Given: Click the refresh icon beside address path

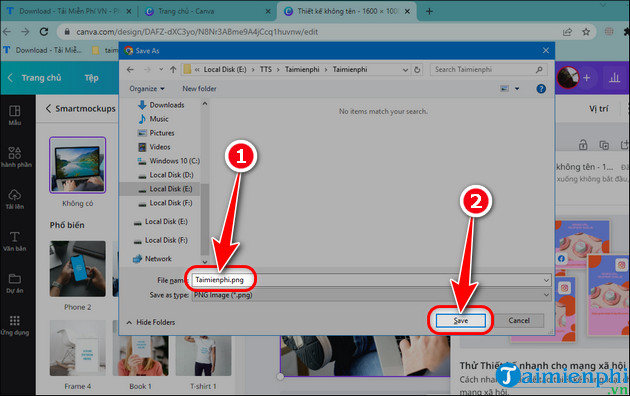Looking at the screenshot, I should pyautogui.click(x=417, y=69).
